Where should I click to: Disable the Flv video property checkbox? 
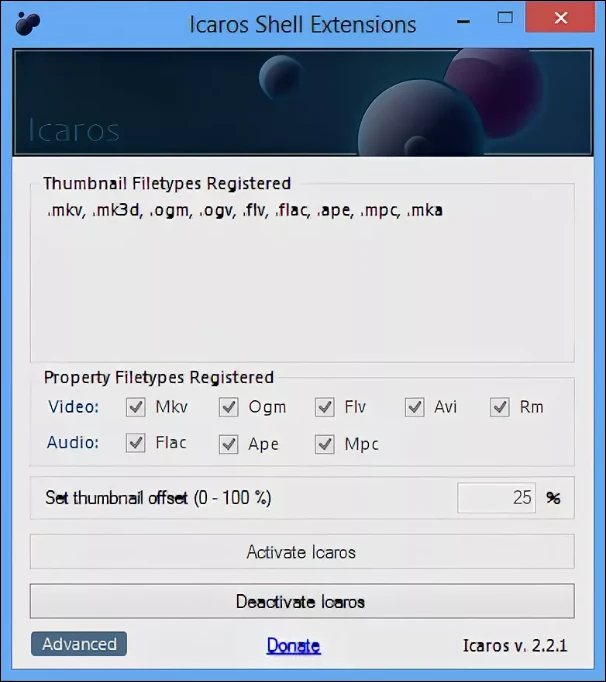[324, 407]
